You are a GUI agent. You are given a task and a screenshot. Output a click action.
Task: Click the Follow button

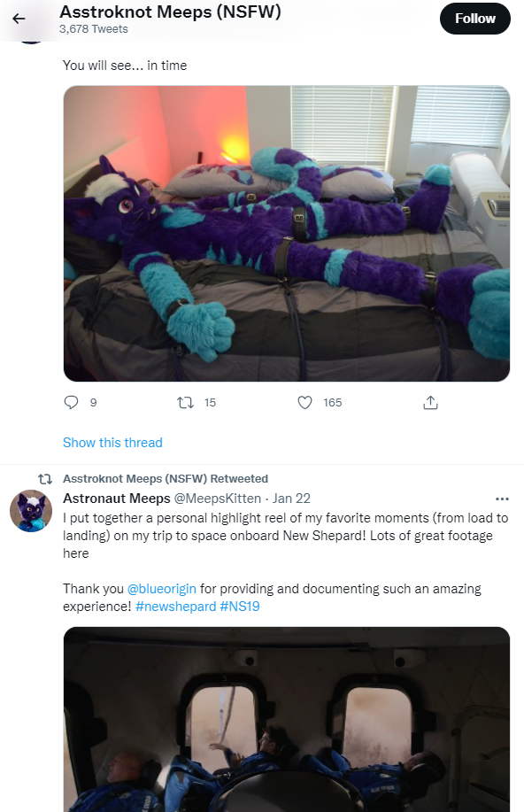pos(474,19)
